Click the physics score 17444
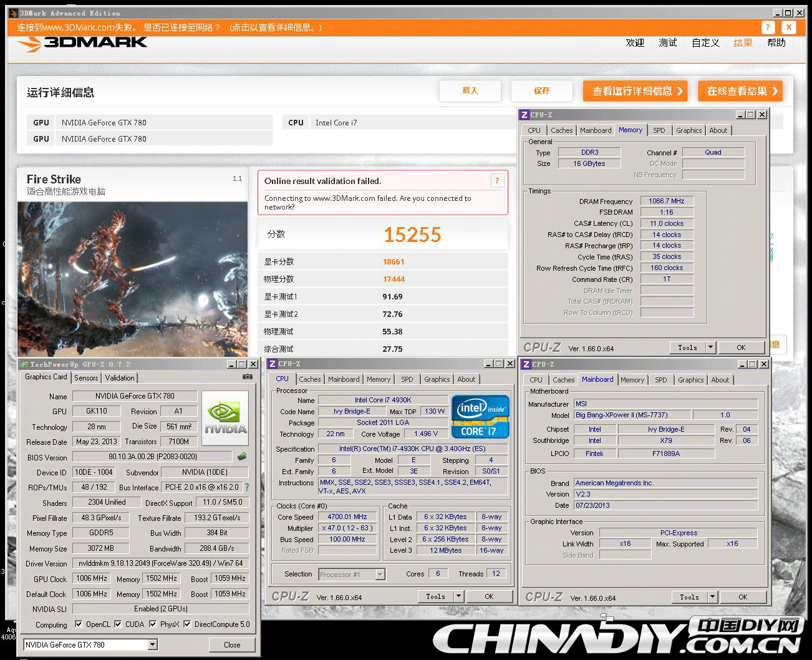812x660 pixels. pyautogui.click(x=394, y=279)
